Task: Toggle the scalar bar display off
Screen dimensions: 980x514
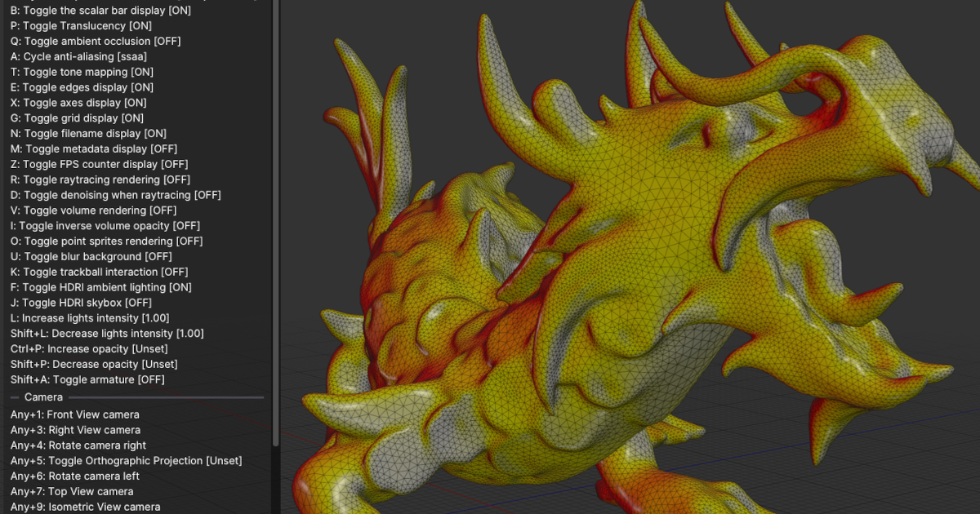Action: 98,10
